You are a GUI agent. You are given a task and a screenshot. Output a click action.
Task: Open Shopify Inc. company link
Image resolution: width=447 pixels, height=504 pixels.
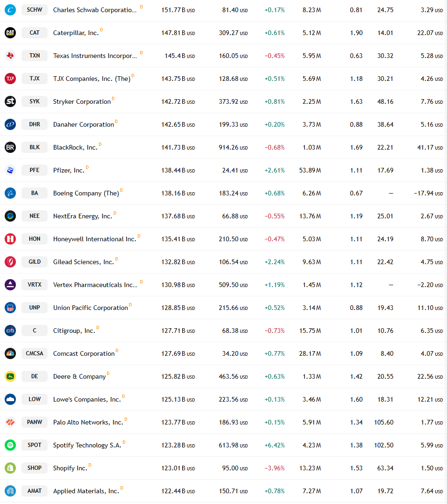click(71, 468)
